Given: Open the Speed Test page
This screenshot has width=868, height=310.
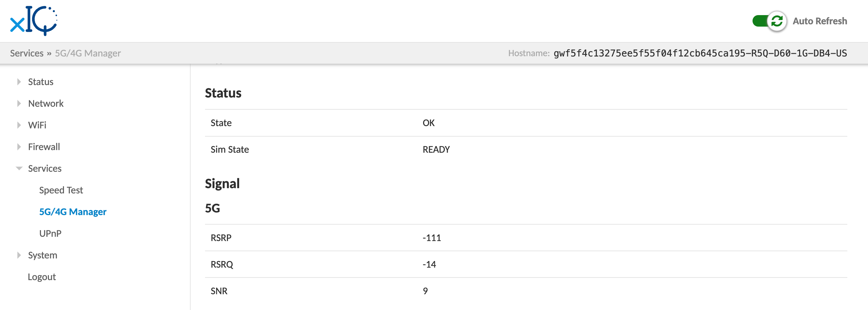Looking at the screenshot, I should click(x=61, y=190).
